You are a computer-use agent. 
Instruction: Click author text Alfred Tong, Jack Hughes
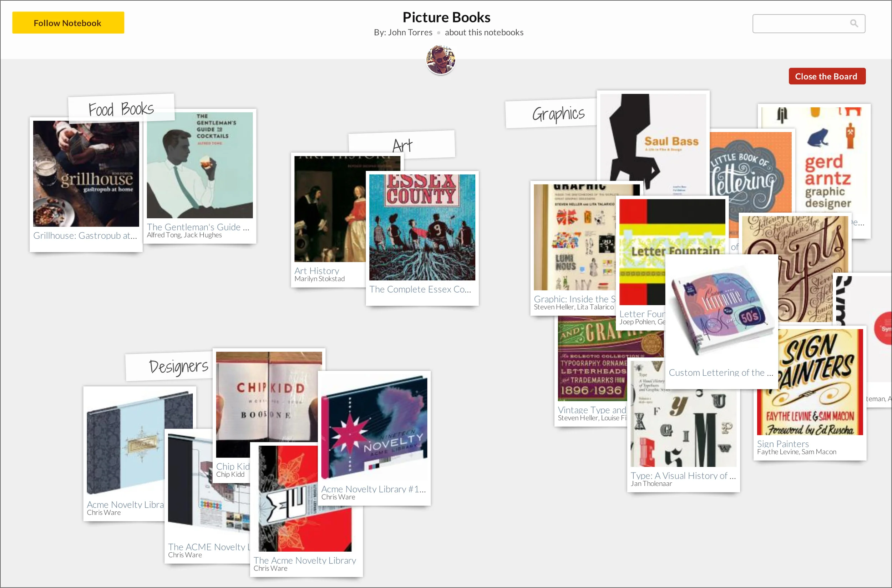click(x=184, y=235)
